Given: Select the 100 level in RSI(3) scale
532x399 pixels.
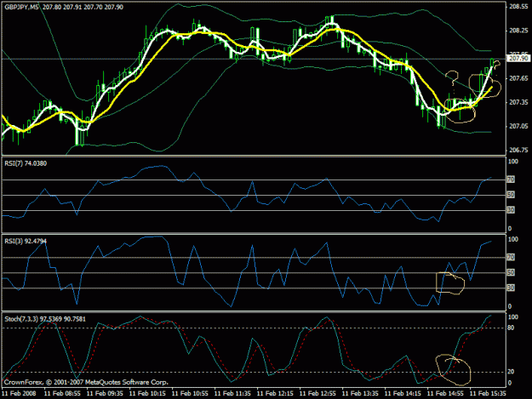Looking at the screenshot, I should point(513,239).
